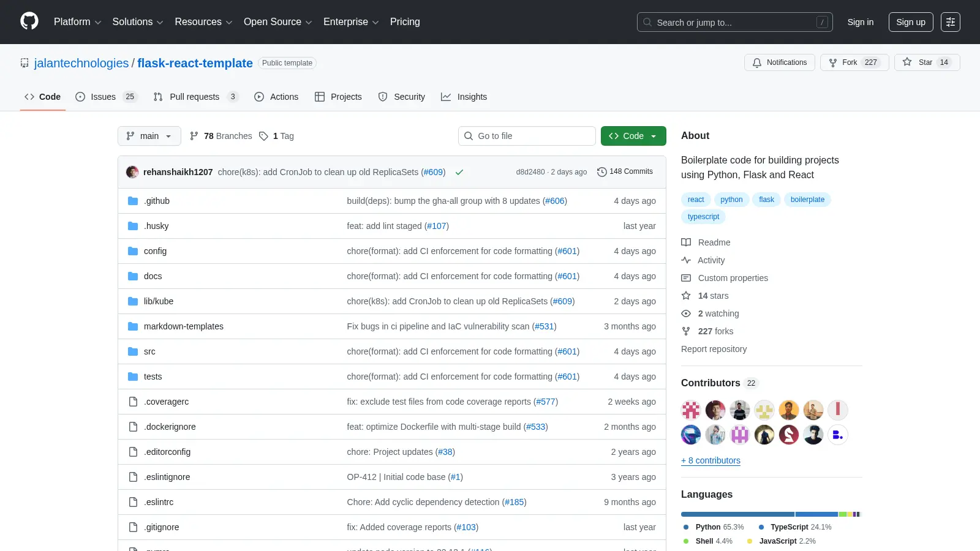Screen dimensions: 980x551
Task: Switch to the Projects tab
Action: [x=338, y=97]
